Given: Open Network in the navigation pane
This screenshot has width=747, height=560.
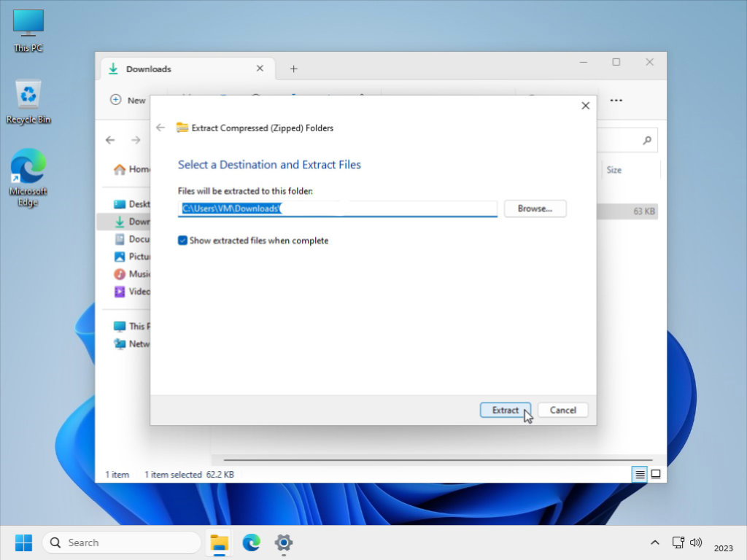Looking at the screenshot, I should [x=131, y=344].
